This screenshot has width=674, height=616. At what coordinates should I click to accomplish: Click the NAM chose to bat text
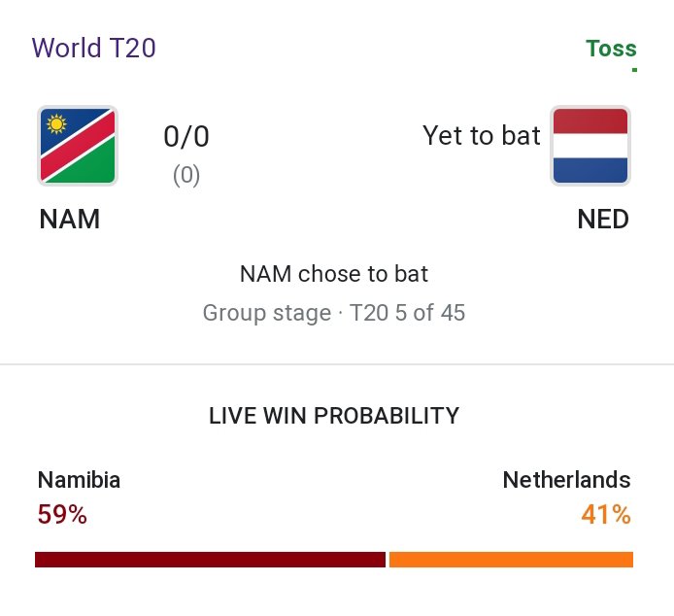pyautogui.click(x=334, y=274)
